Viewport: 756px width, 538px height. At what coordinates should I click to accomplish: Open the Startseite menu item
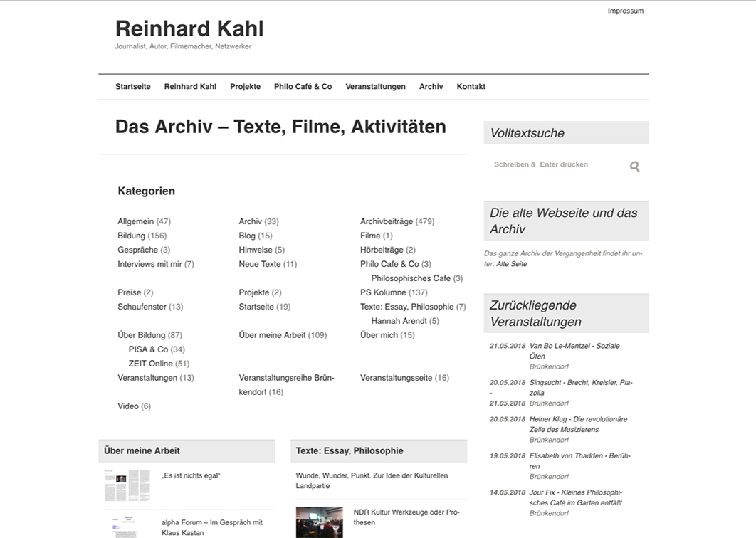coord(133,87)
